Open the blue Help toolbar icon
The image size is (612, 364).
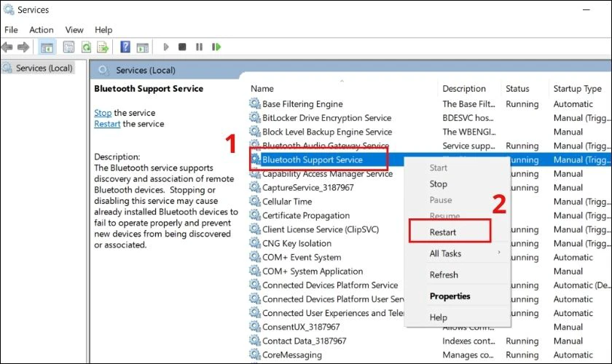(x=125, y=47)
